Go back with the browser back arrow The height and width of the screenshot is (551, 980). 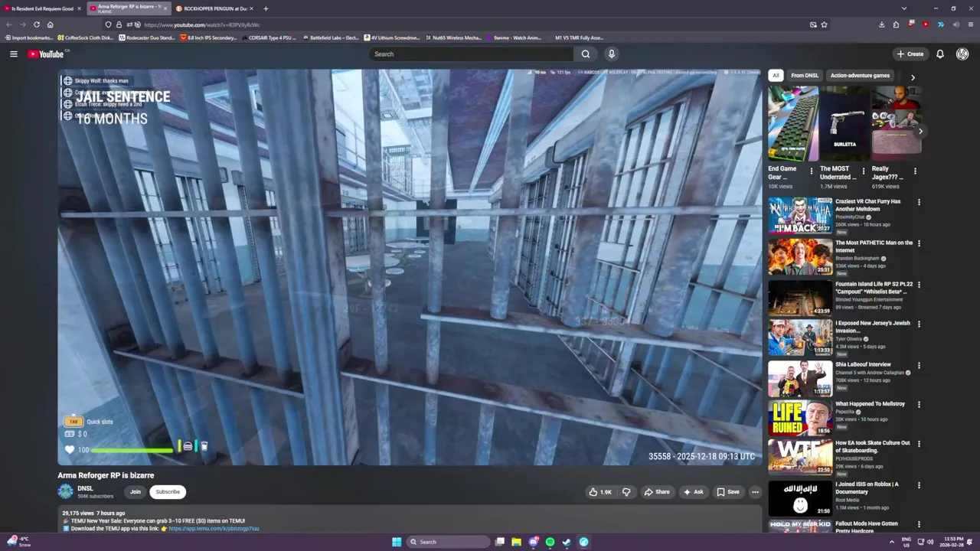point(9,24)
